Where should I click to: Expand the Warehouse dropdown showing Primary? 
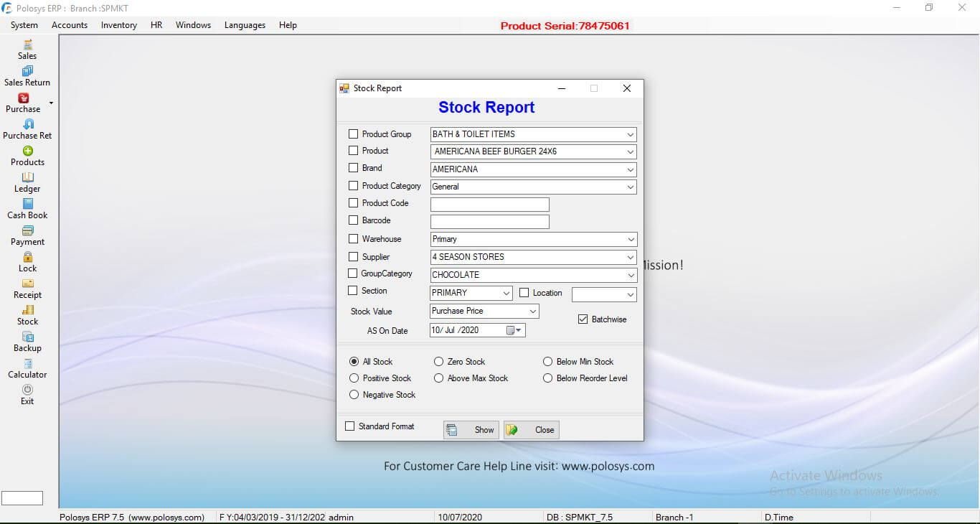(x=533, y=239)
